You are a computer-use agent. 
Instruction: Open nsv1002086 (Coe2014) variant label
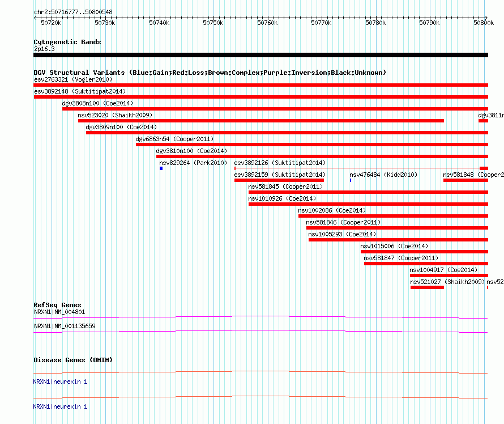pyautogui.click(x=332, y=210)
